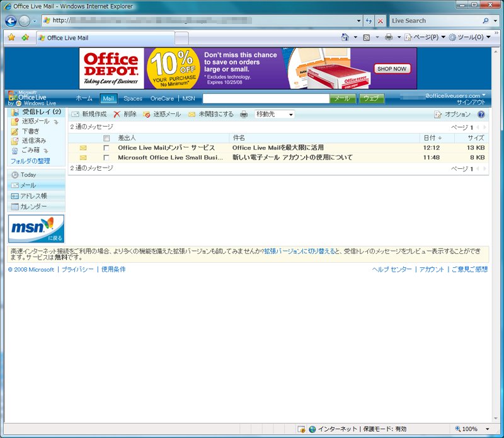This screenshot has height=438, width=504.
Task: Click the Live Search magnifier icon
Action: [485, 21]
